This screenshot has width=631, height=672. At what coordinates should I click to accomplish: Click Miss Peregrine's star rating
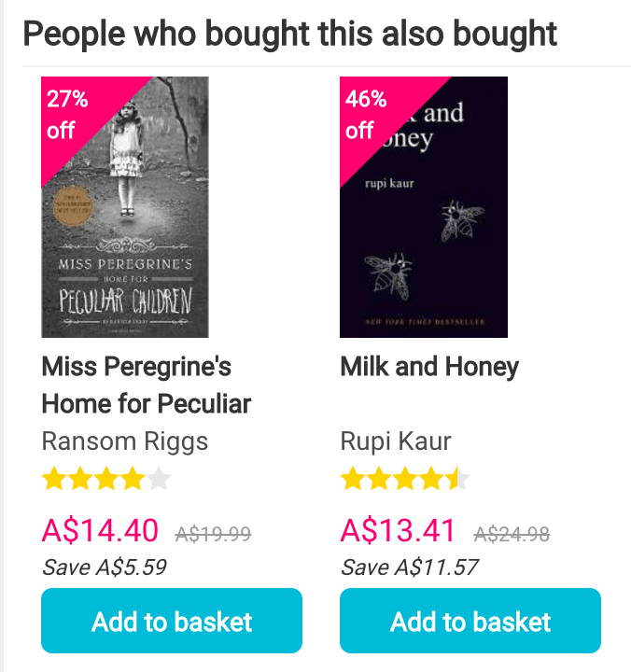tap(106, 480)
